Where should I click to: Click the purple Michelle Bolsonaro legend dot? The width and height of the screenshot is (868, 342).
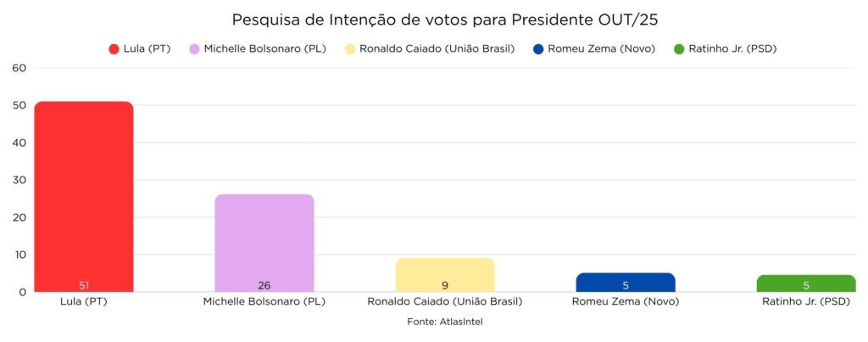[x=193, y=48]
